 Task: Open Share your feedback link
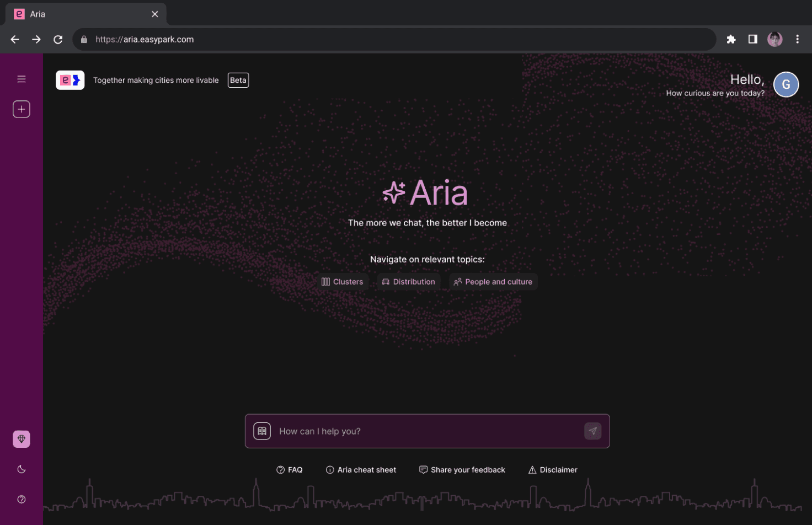[x=462, y=470]
